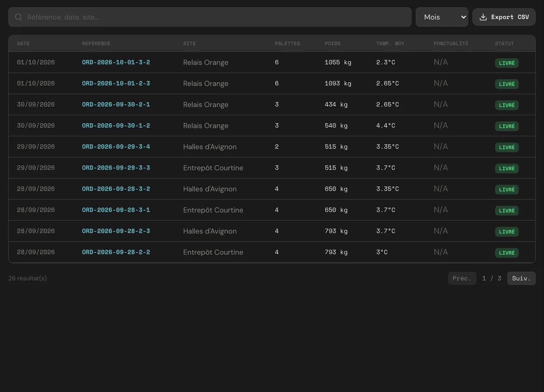Sort by the SITE column header

[x=190, y=43]
